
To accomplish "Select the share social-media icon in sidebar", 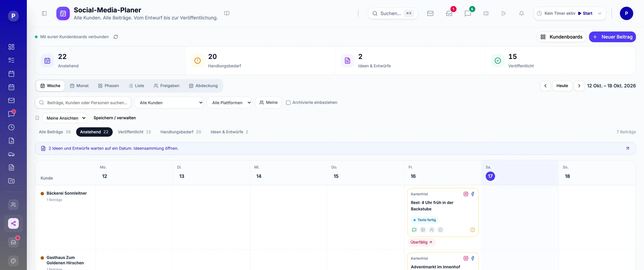I will click(13, 223).
